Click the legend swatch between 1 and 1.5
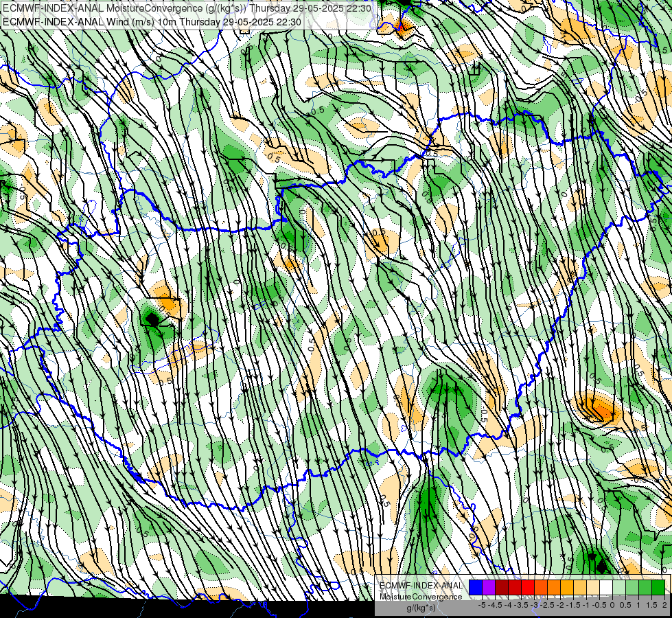Image resolution: width=672 pixels, height=618 pixels. [x=645, y=587]
